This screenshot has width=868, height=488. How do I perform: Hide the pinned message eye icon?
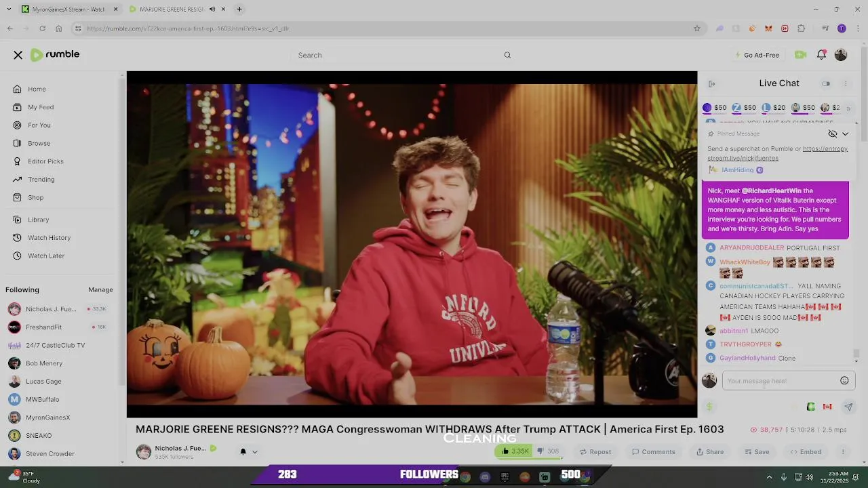833,134
